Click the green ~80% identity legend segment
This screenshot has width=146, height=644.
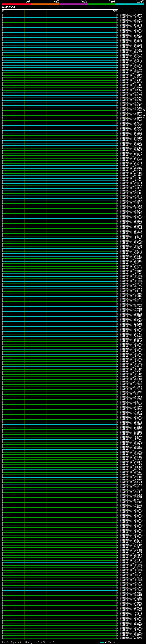click(x=101, y=4)
